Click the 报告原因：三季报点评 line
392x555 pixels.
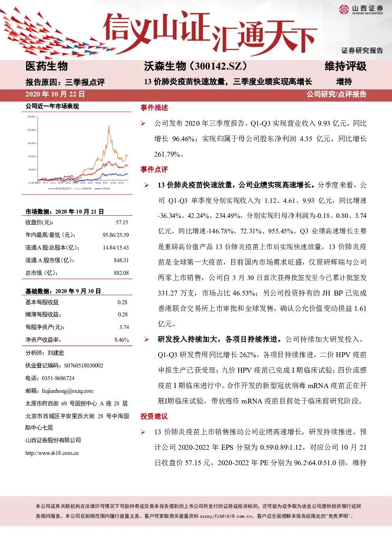tap(65, 83)
